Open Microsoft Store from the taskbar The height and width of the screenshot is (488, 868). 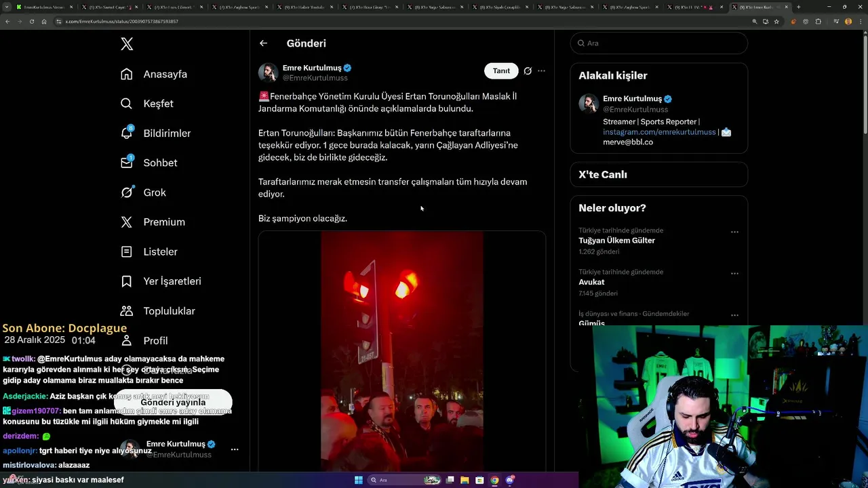click(x=479, y=480)
